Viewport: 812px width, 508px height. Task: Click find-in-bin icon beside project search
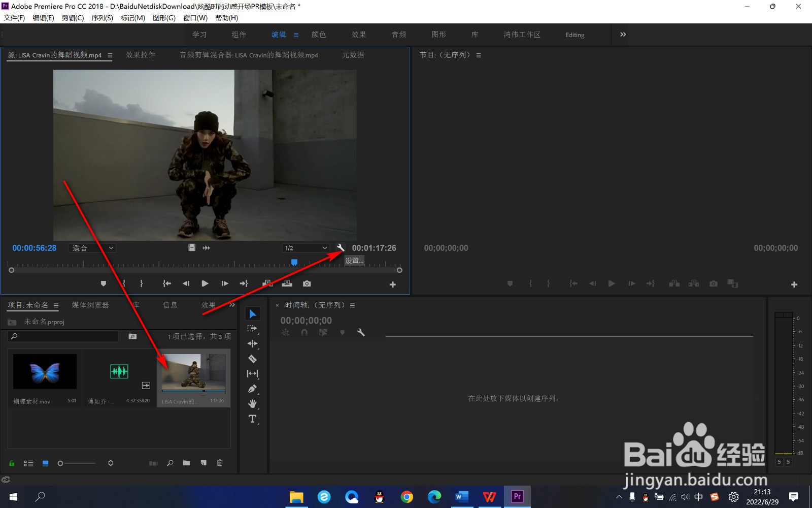(x=132, y=336)
